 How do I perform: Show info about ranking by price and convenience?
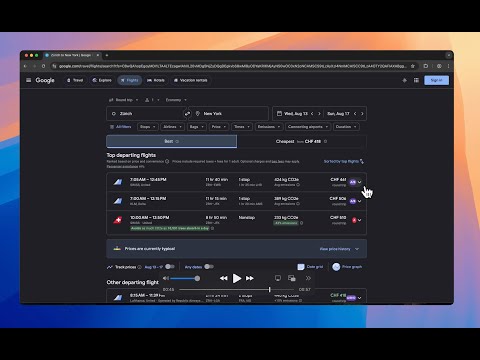point(167,161)
